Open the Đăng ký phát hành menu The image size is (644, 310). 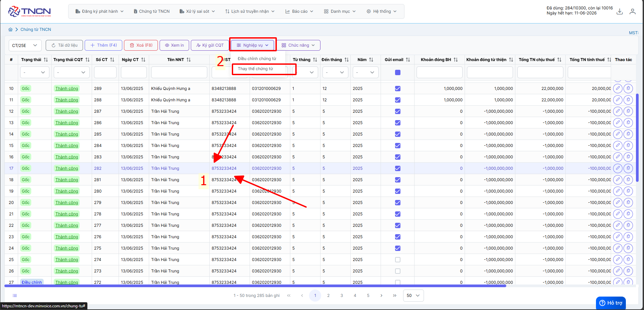tap(99, 11)
